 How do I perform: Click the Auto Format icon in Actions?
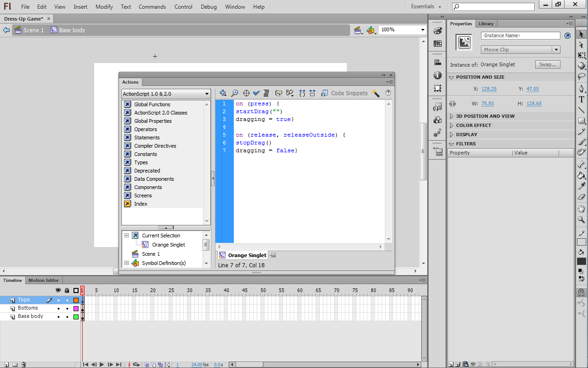pos(266,93)
